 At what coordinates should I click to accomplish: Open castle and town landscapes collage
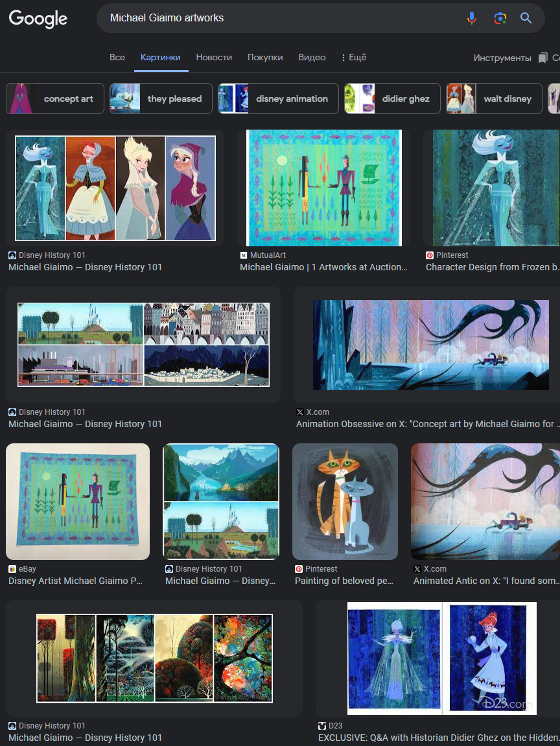pos(143,344)
